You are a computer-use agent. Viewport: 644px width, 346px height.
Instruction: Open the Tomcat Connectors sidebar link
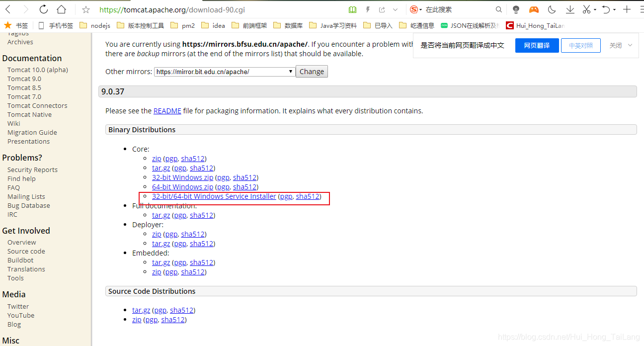[x=37, y=105]
